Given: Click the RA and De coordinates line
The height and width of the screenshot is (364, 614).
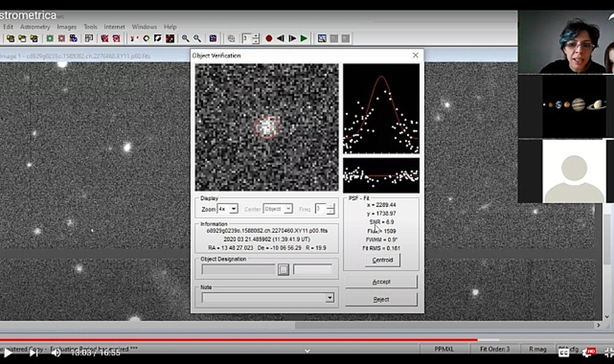Looking at the screenshot, I should 266,248.
